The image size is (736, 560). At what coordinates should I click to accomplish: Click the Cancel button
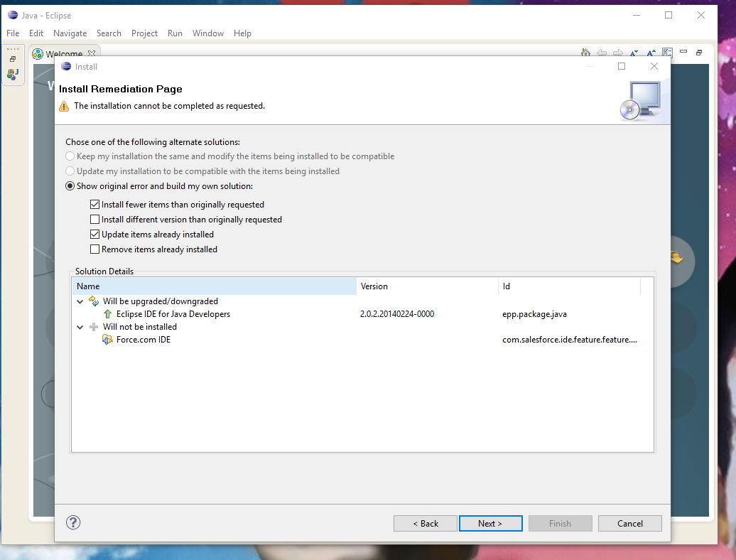pyautogui.click(x=630, y=523)
